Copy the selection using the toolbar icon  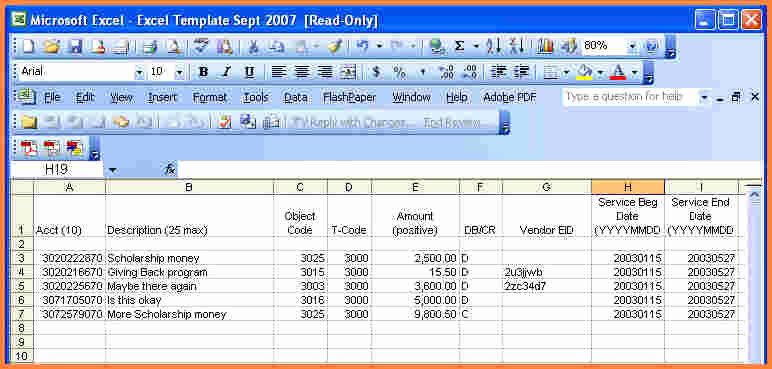click(277, 47)
